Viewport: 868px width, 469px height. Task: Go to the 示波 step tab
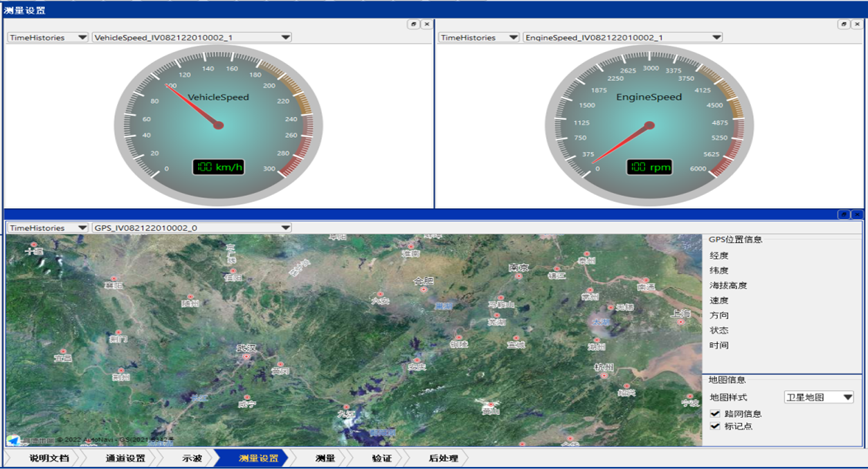tap(192, 458)
